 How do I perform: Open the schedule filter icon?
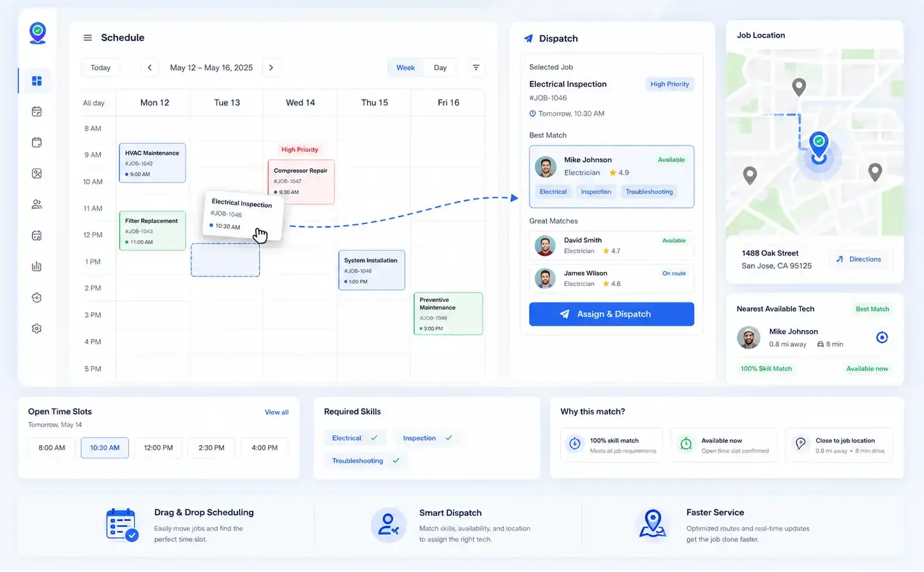point(476,68)
